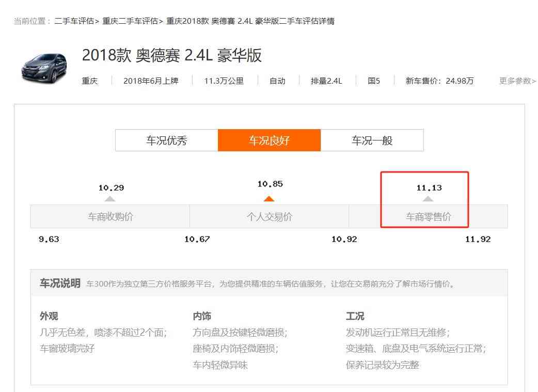Switch to the 车况优秀 tab

click(x=166, y=140)
